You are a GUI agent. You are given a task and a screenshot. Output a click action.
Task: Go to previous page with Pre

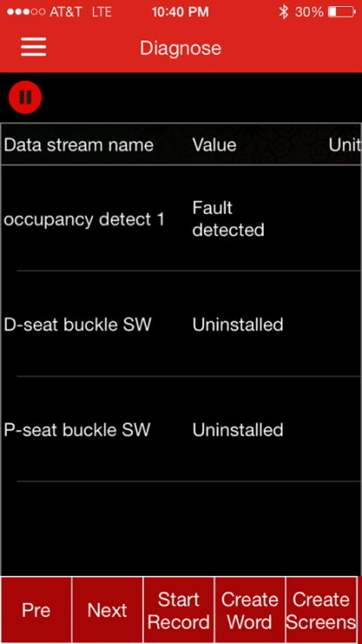click(x=36, y=610)
